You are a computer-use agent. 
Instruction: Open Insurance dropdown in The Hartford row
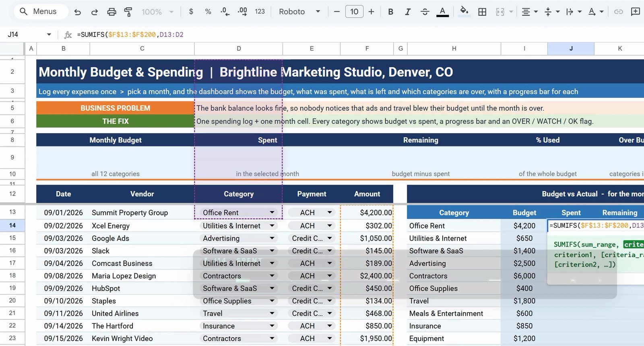[272, 326]
